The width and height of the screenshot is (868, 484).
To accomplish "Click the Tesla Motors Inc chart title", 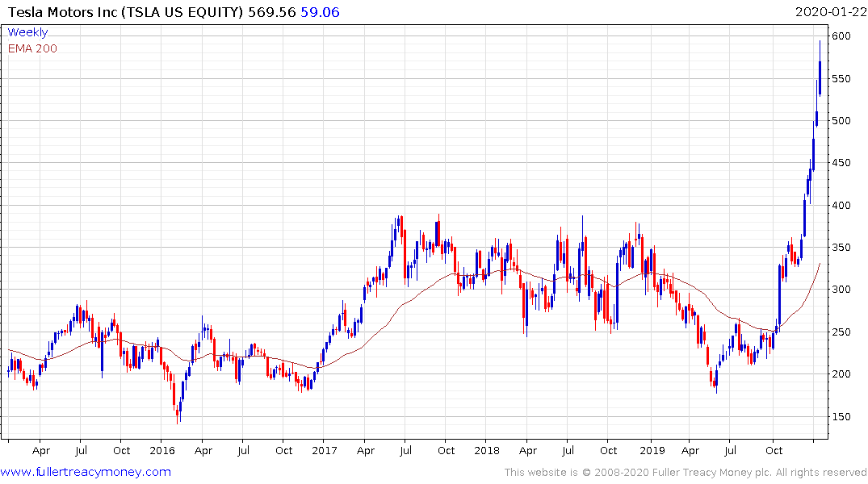I will [x=125, y=12].
